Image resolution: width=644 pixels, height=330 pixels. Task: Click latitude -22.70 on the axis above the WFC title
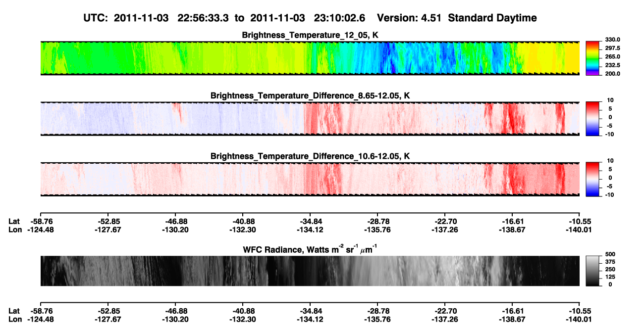tap(445, 222)
